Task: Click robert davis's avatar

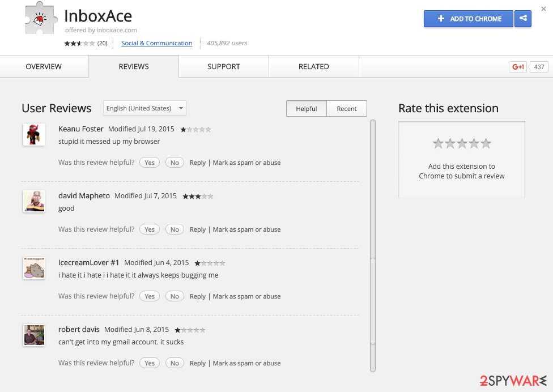Action: pyautogui.click(x=34, y=335)
